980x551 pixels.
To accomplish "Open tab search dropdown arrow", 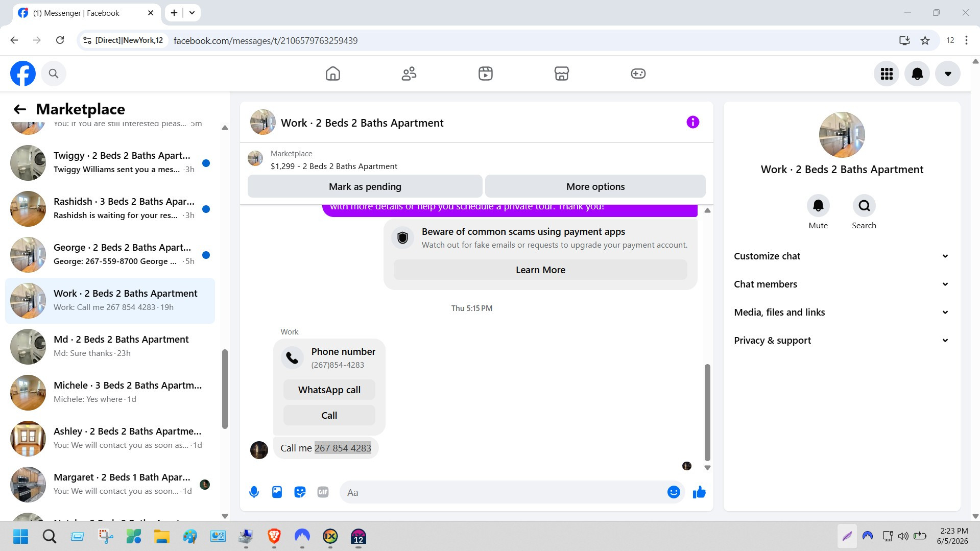I will tap(192, 13).
